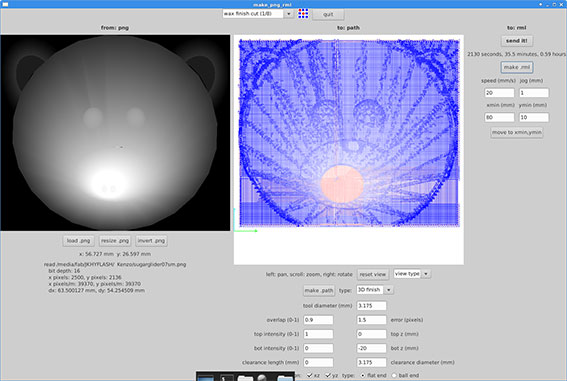Click the make .path button

pos(319,290)
